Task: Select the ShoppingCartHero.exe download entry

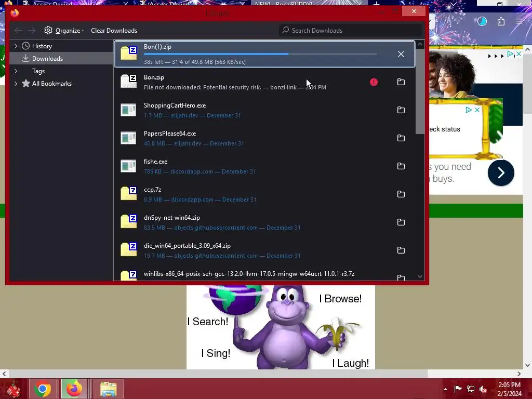Action: pos(264,110)
